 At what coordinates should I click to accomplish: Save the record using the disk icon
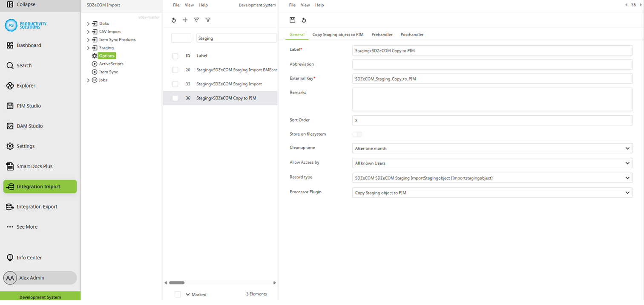pos(293,20)
